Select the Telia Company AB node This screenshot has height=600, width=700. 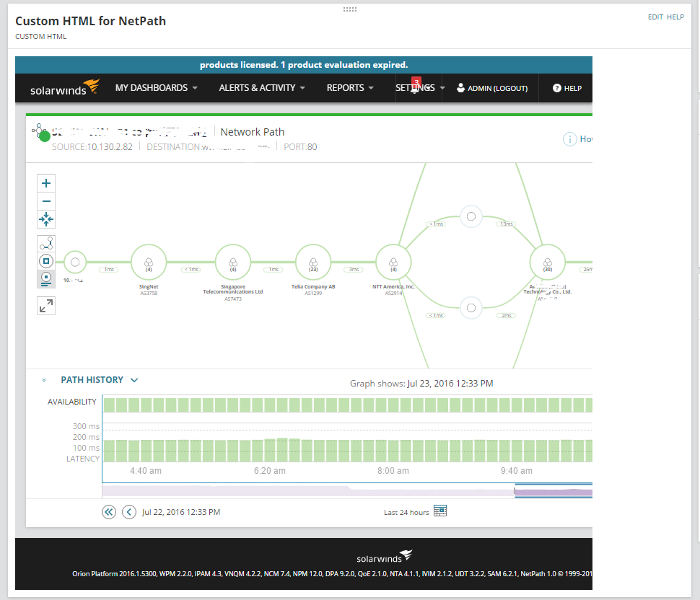pyautogui.click(x=313, y=262)
